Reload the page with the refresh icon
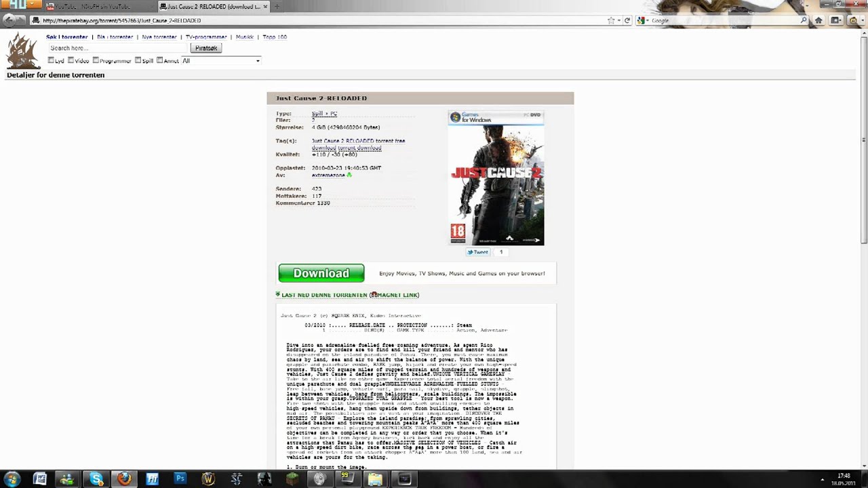Screen dimensions: 868x488 point(627,20)
